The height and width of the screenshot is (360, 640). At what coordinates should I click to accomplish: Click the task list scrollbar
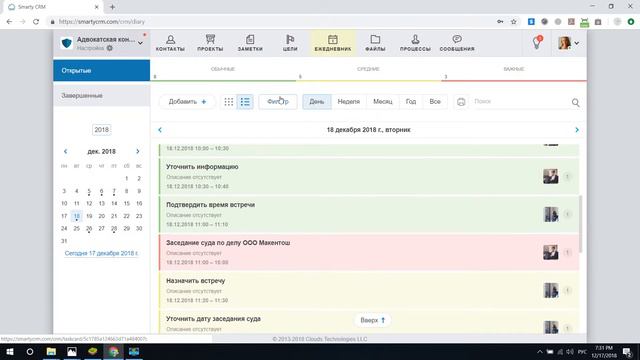click(x=580, y=224)
